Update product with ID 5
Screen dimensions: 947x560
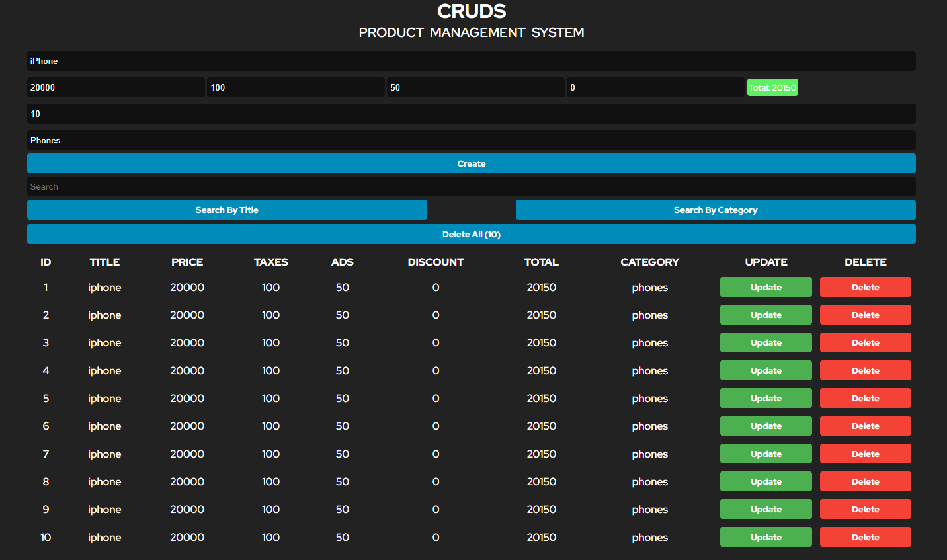coord(765,398)
